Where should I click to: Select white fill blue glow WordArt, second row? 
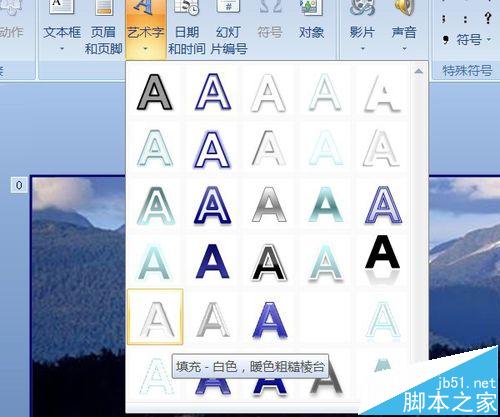212,149
